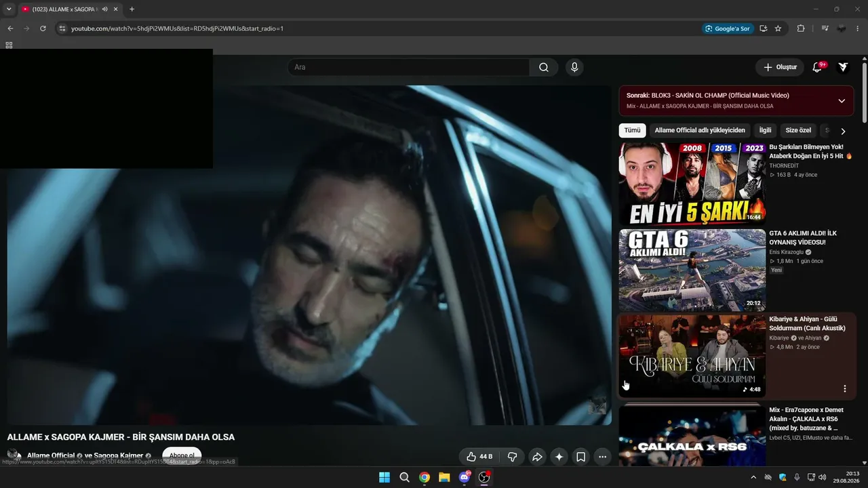Open Windows Start menu

384,477
